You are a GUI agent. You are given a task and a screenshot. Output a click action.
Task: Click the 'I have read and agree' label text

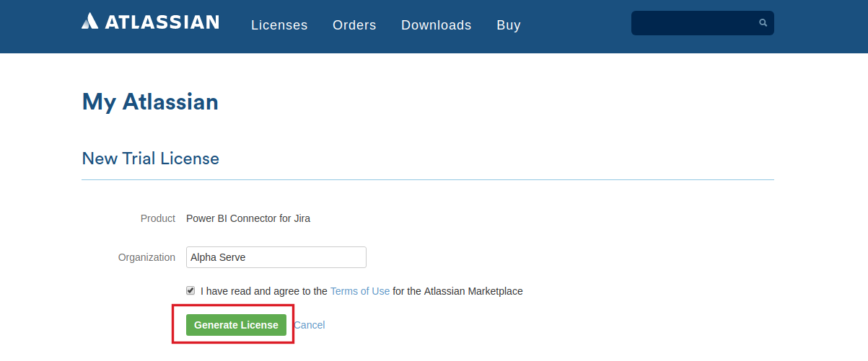(264, 291)
